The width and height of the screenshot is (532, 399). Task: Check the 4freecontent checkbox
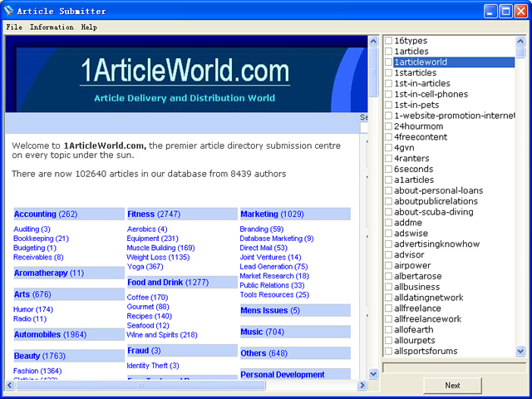pyautogui.click(x=388, y=137)
